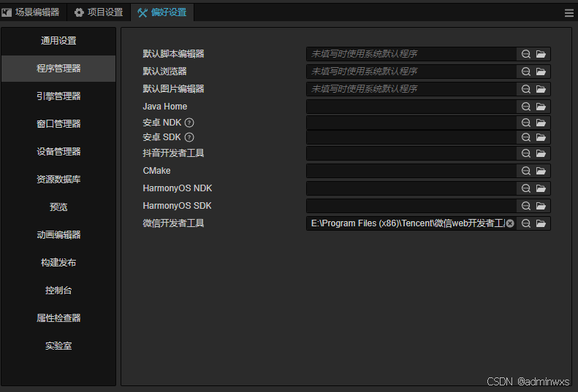
Task: Click the magnifier icon in CMake row
Action: point(526,171)
